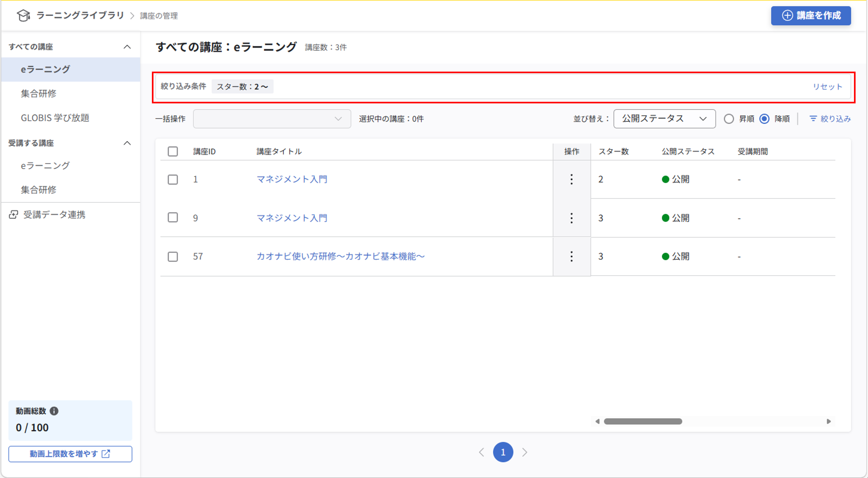
Task: Click the info icon next to 動画総数
Action: point(54,411)
